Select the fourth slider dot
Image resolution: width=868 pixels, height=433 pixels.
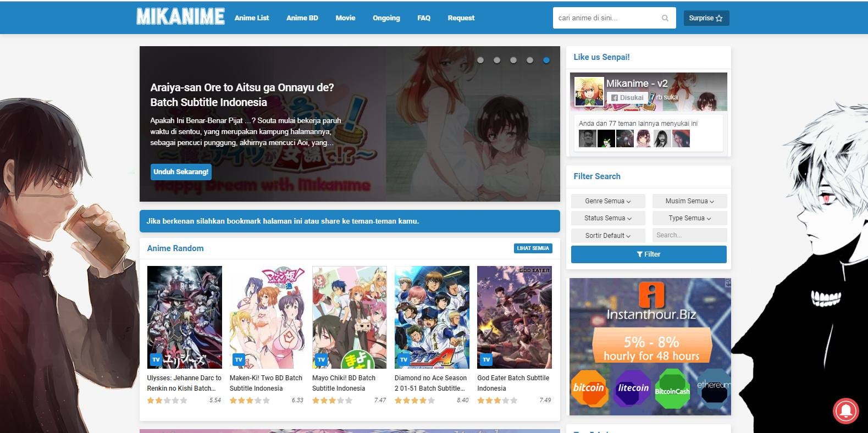[530, 60]
